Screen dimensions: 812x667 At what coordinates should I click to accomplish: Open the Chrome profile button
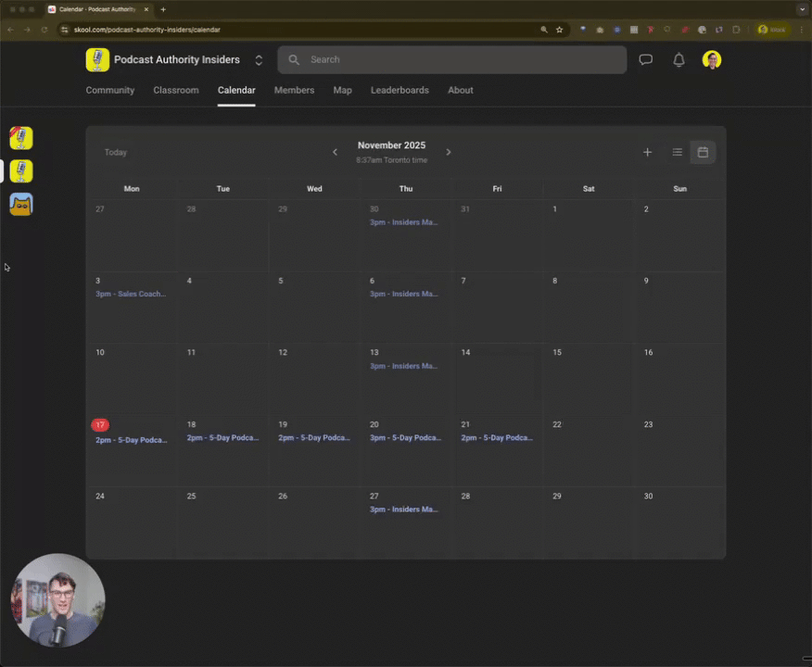772,30
